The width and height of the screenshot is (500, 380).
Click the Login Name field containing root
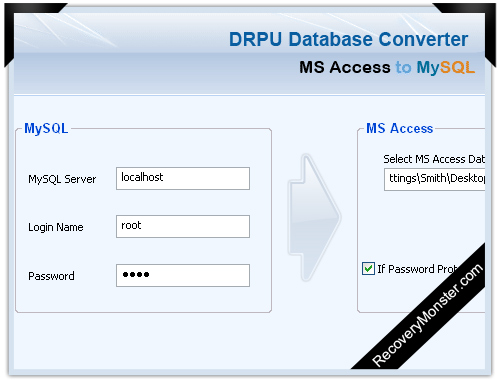click(183, 226)
